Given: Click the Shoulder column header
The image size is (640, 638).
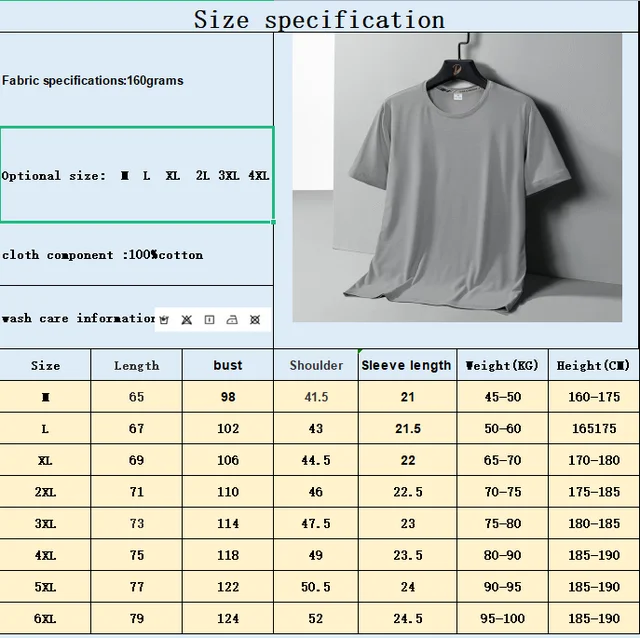Looking at the screenshot, I should coord(316,365).
